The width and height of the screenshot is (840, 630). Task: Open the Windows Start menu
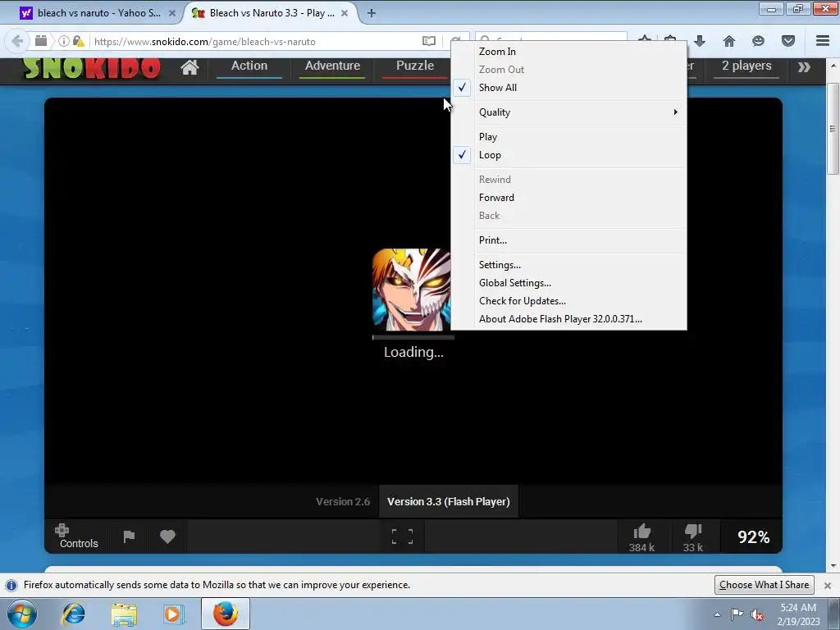coord(21,614)
